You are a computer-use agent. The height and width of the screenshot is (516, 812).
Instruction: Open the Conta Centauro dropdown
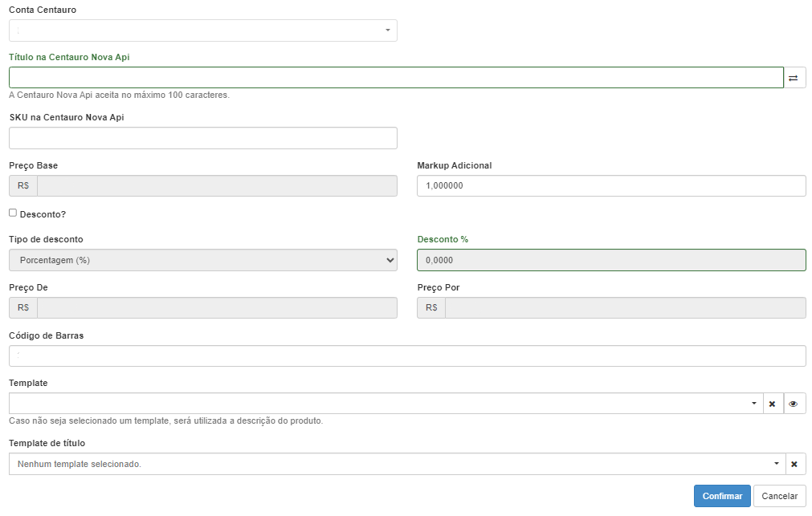[x=203, y=30]
